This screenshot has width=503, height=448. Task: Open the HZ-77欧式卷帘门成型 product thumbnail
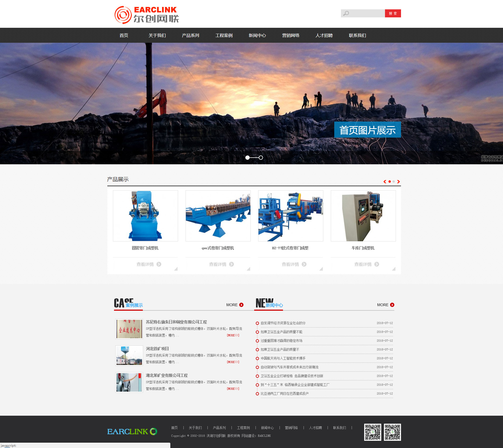(290, 216)
